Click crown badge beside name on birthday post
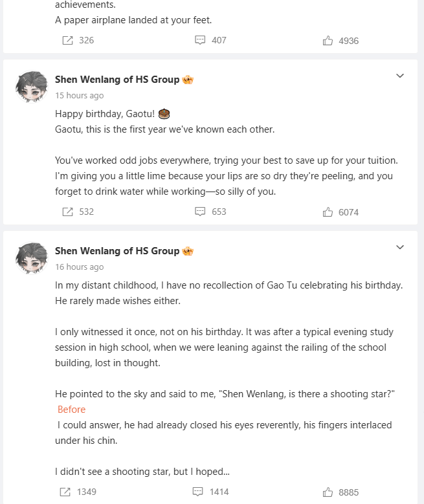 click(x=188, y=80)
